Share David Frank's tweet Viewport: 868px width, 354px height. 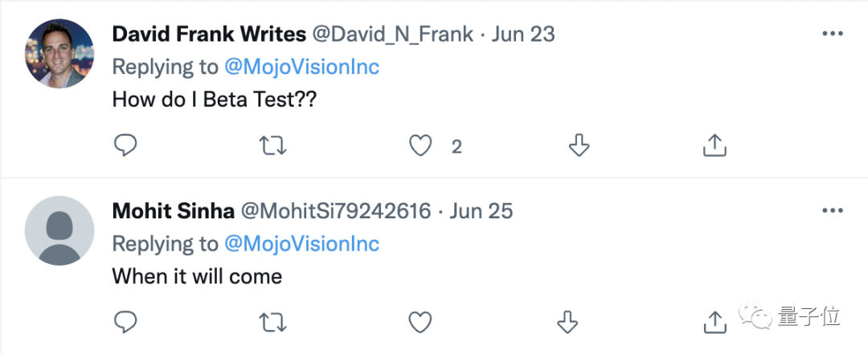click(x=714, y=145)
